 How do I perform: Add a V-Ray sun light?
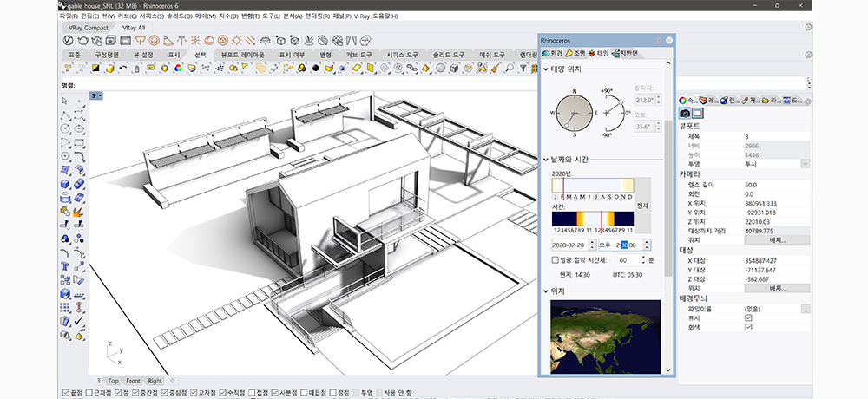coord(237,41)
